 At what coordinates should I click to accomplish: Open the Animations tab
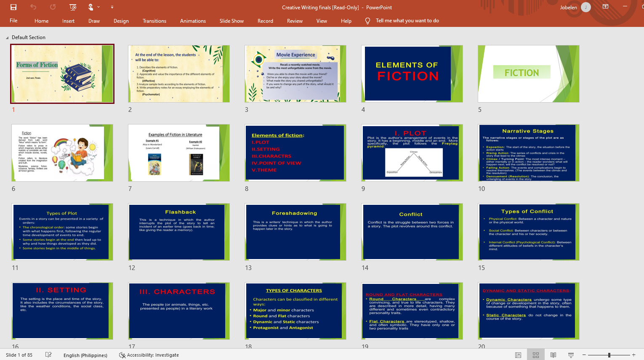[x=193, y=21]
